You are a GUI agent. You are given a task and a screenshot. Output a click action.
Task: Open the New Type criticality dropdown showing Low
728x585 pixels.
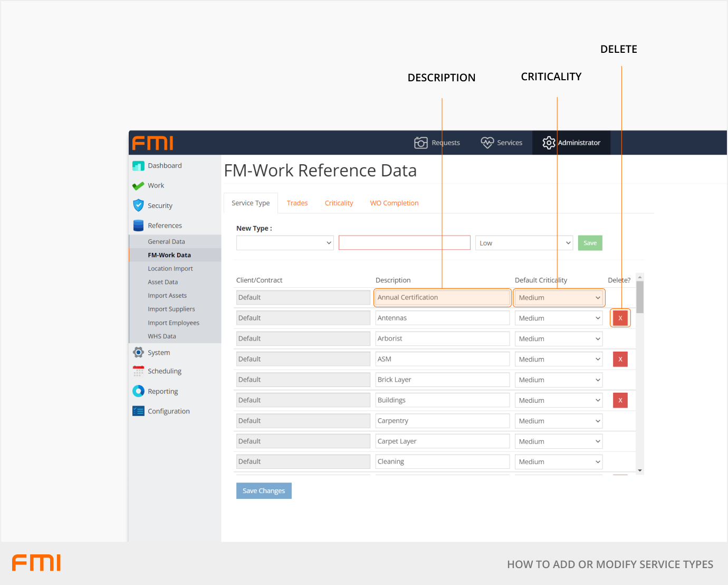pos(524,243)
